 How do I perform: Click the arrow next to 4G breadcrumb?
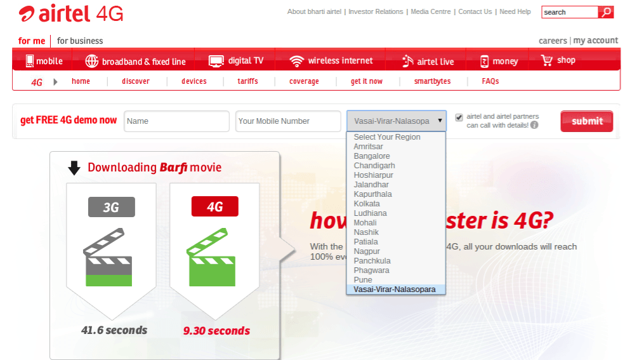coord(55,82)
